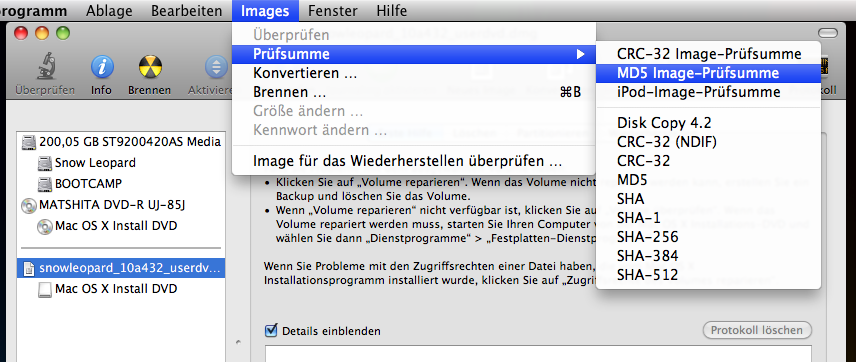Select SHA-1 checksum entry
This screenshot has height=362, width=856.
click(x=709, y=218)
